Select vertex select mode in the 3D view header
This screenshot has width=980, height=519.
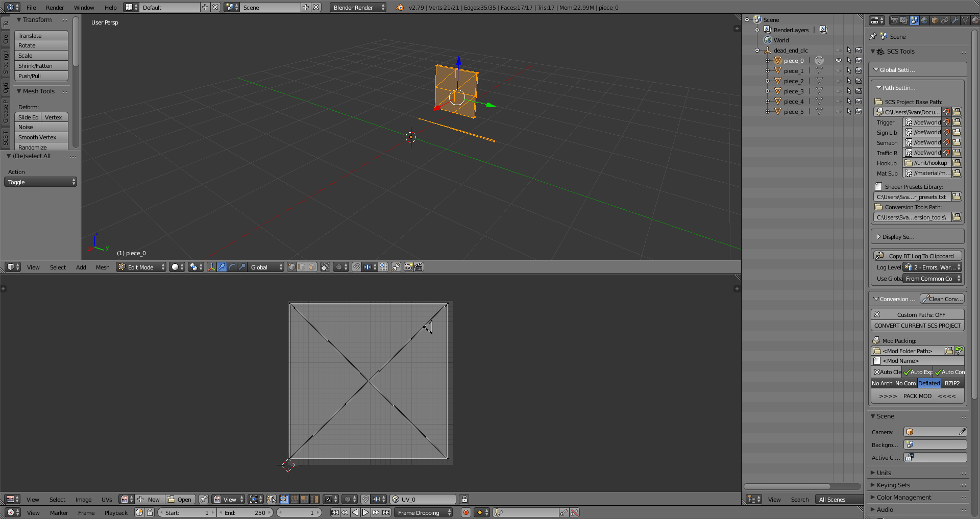pos(291,267)
